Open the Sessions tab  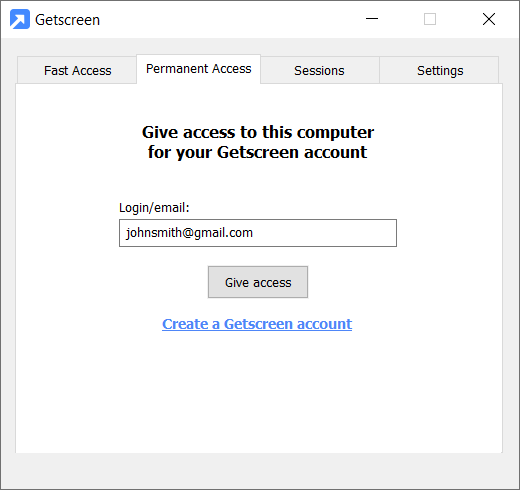(x=319, y=70)
